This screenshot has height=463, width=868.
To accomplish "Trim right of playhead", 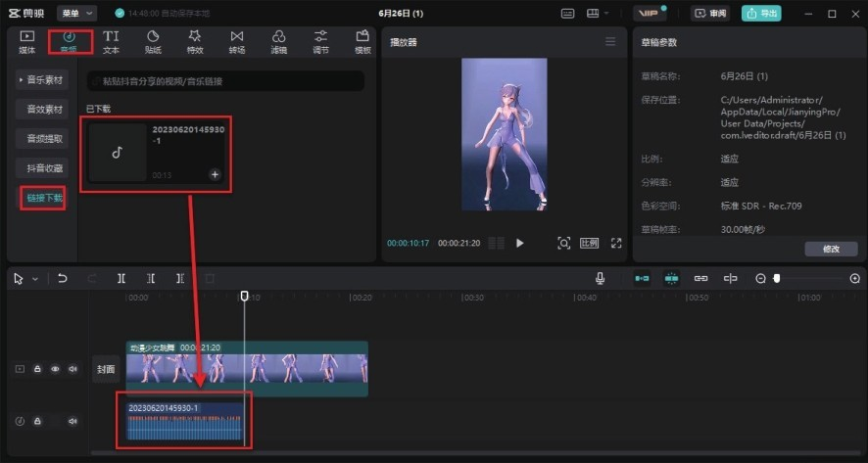I will tap(180, 279).
